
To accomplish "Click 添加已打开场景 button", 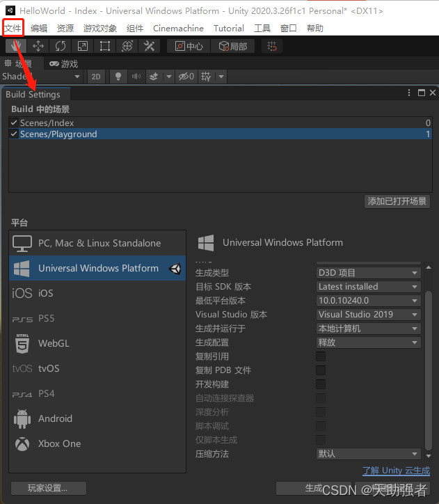I will pos(397,201).
